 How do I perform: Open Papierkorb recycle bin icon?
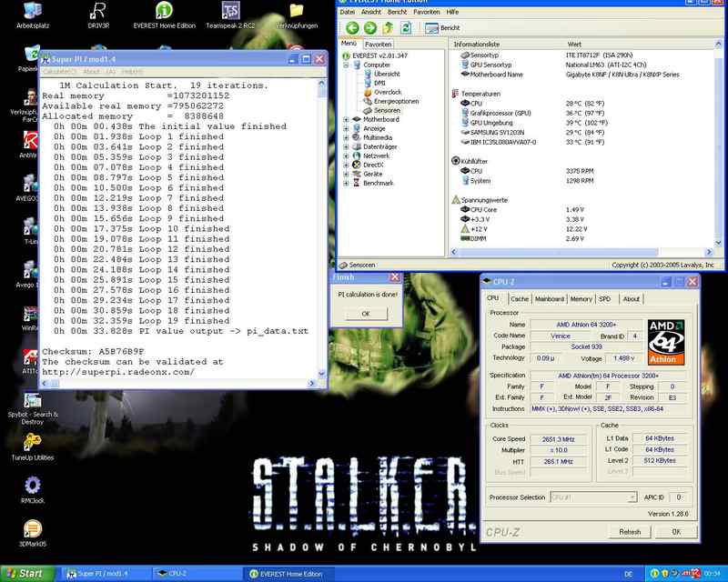tap(31, 58)
